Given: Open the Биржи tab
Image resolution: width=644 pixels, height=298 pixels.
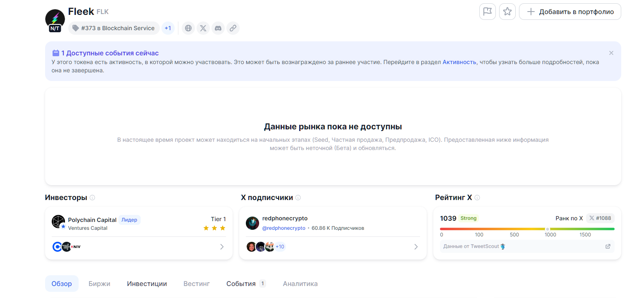Looking at the screenshot, I should pos(99,284).
